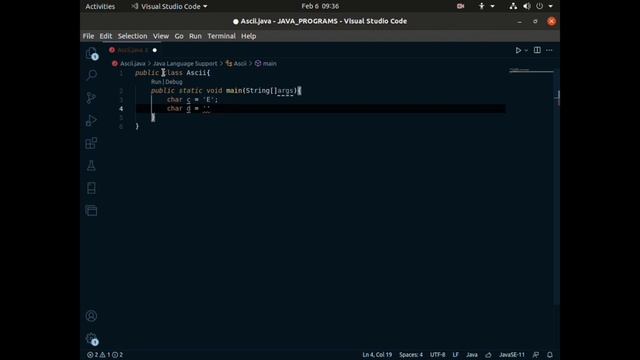Open the Help menu

tap(249, 36)
